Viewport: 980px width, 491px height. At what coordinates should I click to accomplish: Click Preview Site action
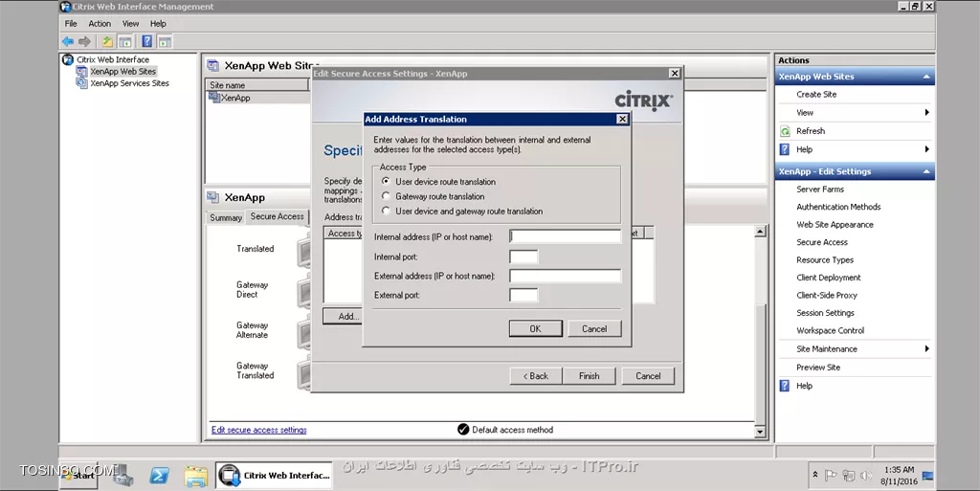coord(818,368)
